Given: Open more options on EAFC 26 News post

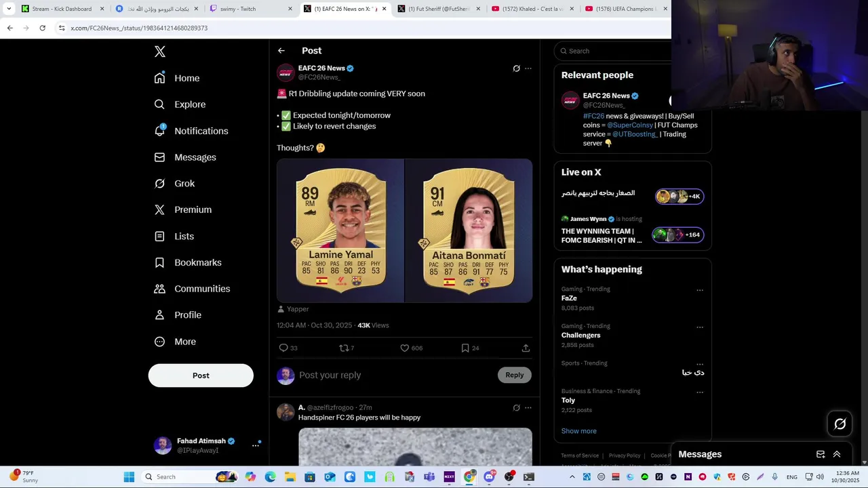Looking at the screenshot, I should click(x=528, y=68).
